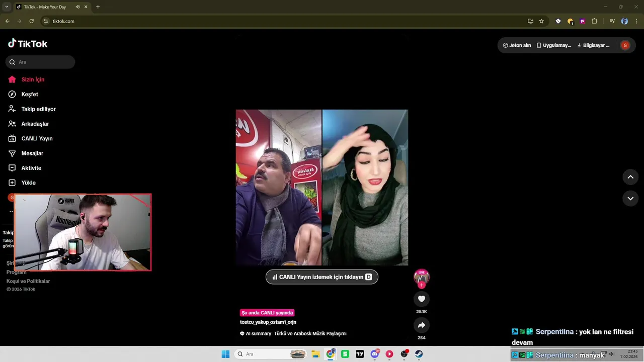
Task: Open the Chrome profile avatar
Action: [624, 21]
